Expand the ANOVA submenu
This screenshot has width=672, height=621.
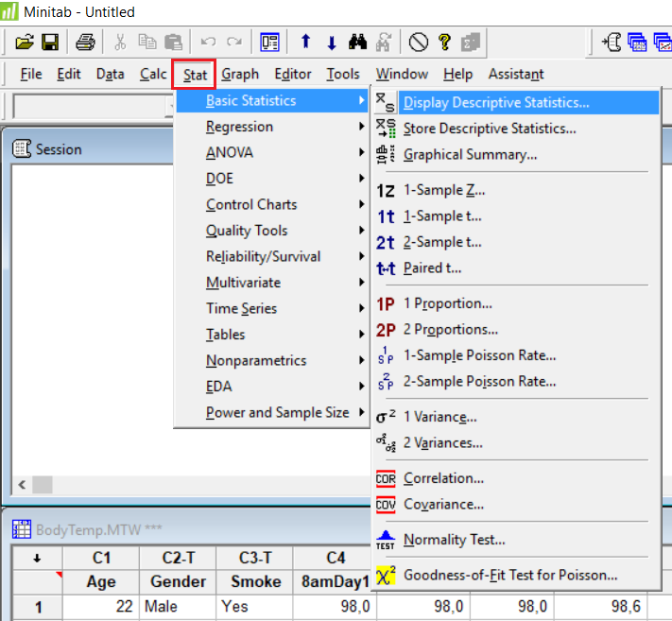point(271,152)
